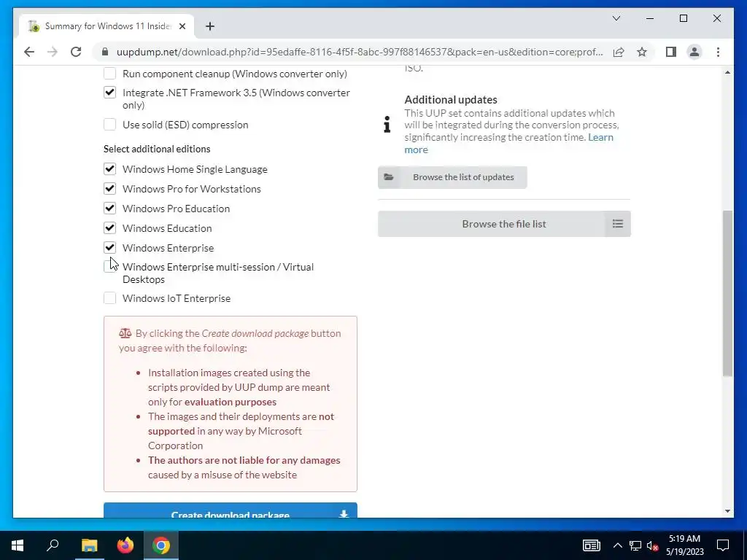This screenshot has height=560, width=747.
Task: Uncheck Windows Enterprise edition
Action: point(109,248)
